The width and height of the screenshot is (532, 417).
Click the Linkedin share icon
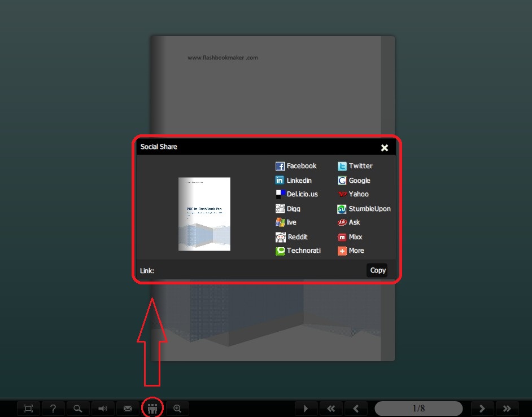(x=280, y=181)
